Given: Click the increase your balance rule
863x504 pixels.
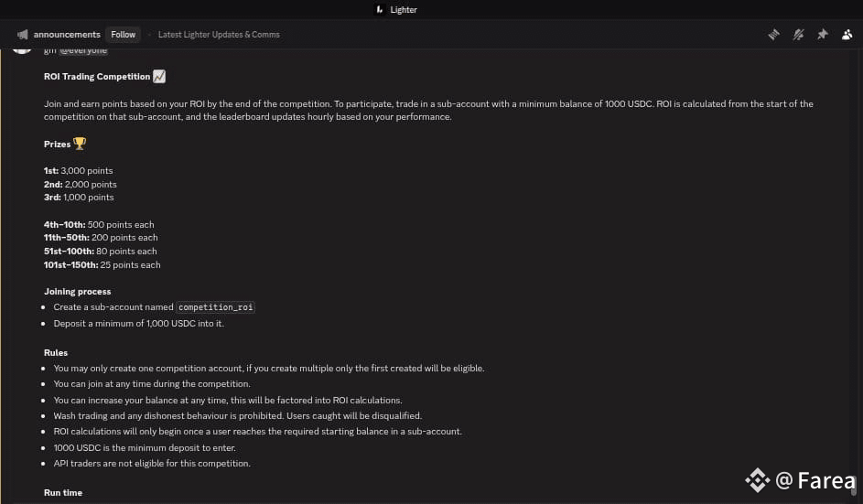Looking at the screenshot, I should pyautogui.click(x=228, y=400).
